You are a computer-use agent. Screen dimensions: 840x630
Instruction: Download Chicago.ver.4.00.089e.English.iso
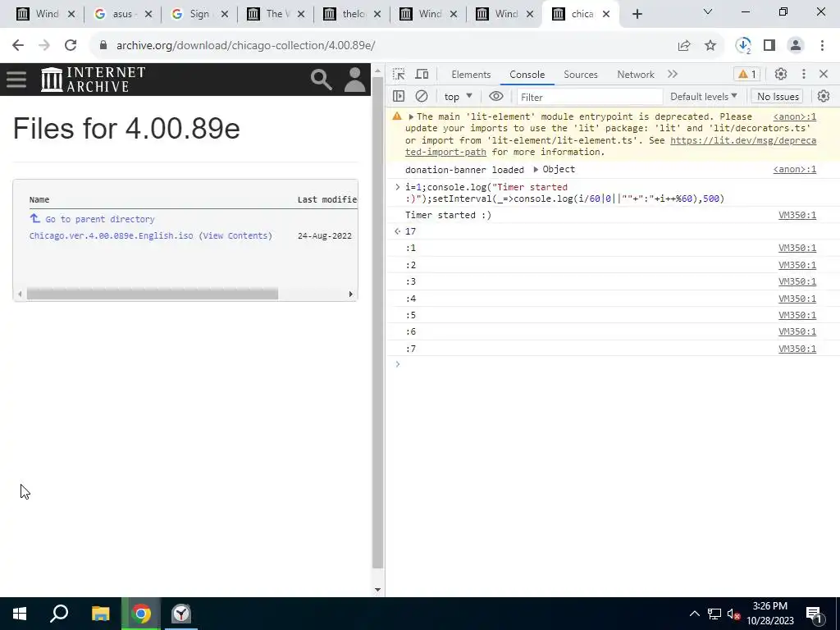111,235
